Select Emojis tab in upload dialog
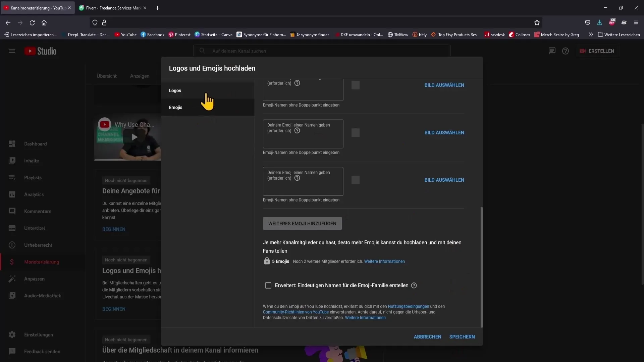644x362 pixels. [176, 107]
